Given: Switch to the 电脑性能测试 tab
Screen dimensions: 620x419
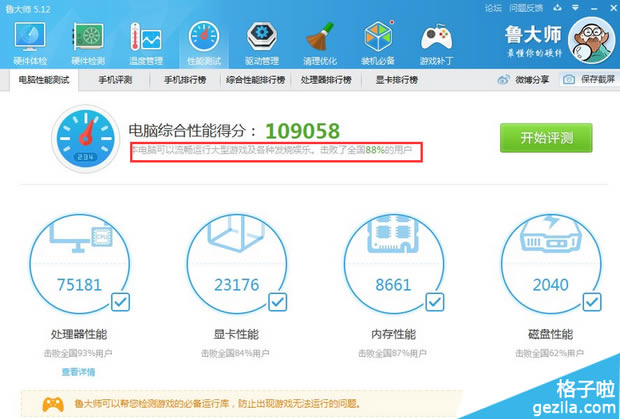Looking at the screenshot, I should [x=44, y=80].
